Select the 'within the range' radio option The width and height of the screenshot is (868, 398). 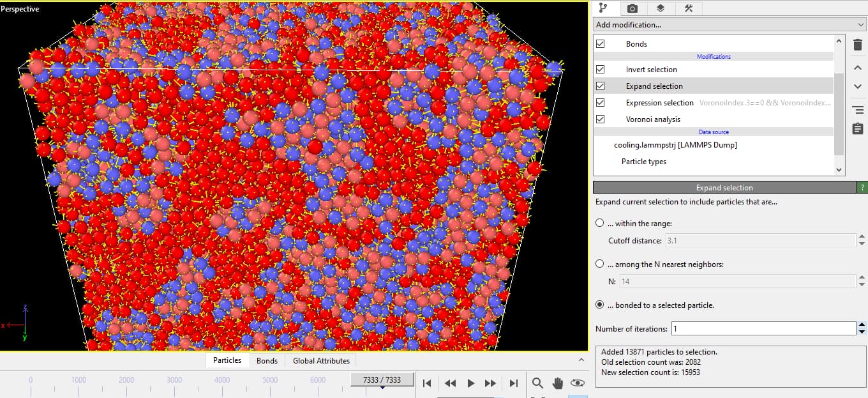[599, 223]
